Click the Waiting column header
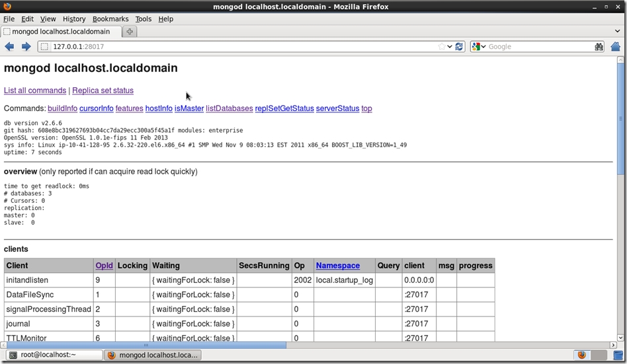The width and height of the screenshot is (627, 364). [192, 266]
